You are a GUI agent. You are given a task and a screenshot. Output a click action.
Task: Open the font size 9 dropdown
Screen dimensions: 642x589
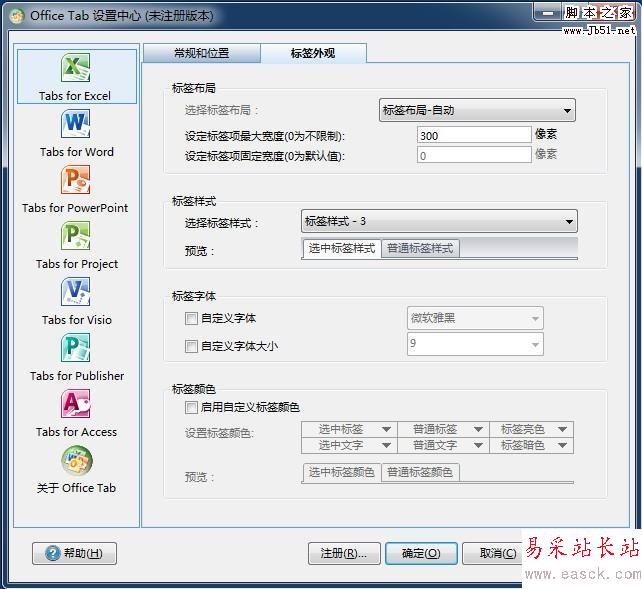click(x=475, y=344)
